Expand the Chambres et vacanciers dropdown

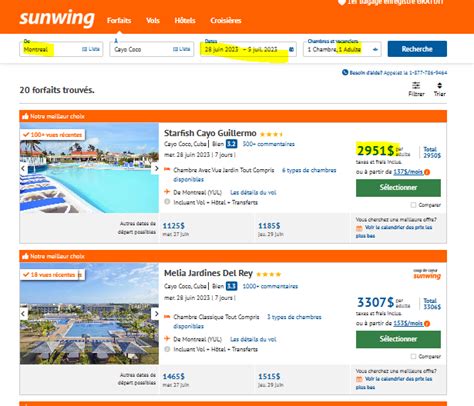(375, 49)
